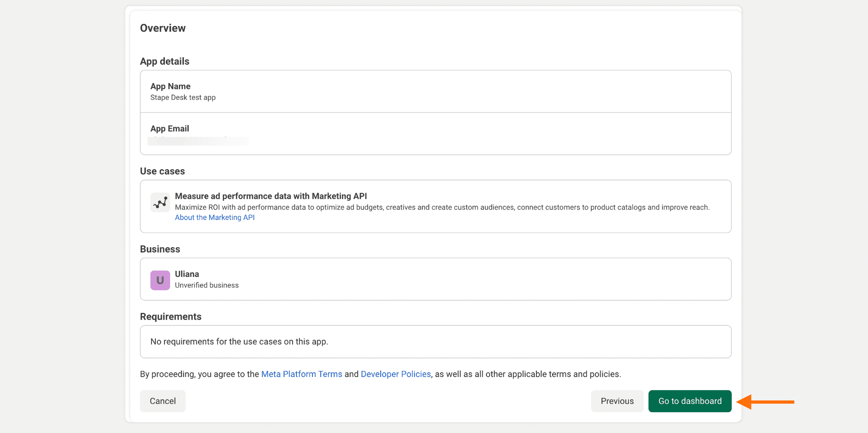The image size is (868, 433).
Task: Click the agreement text about terms and policies
Action: (380, 374)
